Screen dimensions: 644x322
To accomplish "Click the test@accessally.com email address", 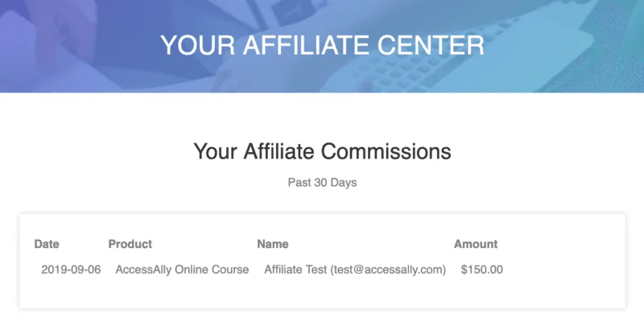I will (388, 270).
